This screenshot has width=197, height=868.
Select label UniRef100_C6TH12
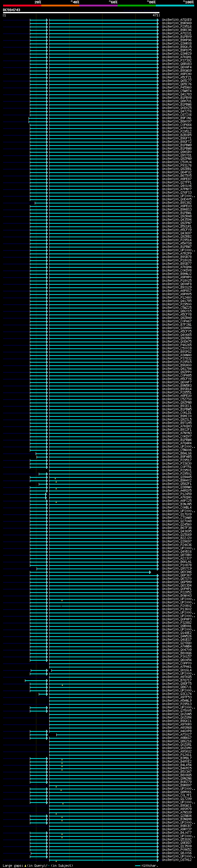tap(177, 860)
